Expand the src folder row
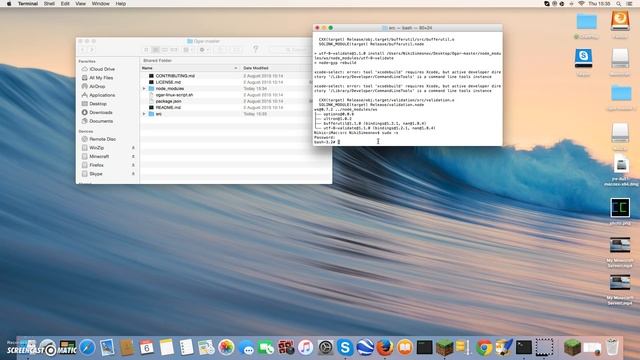The image size is (640, 360). [x=144, y=114]
